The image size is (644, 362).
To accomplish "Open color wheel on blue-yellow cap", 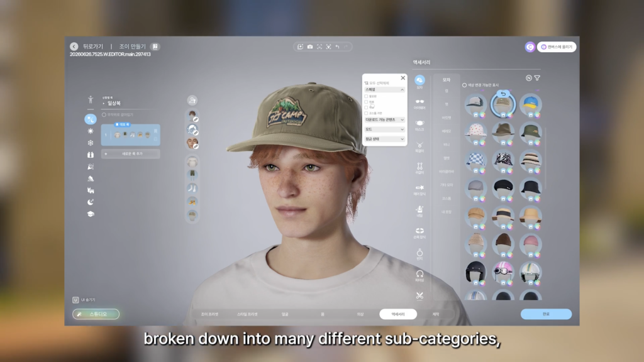I will (537, 116).
